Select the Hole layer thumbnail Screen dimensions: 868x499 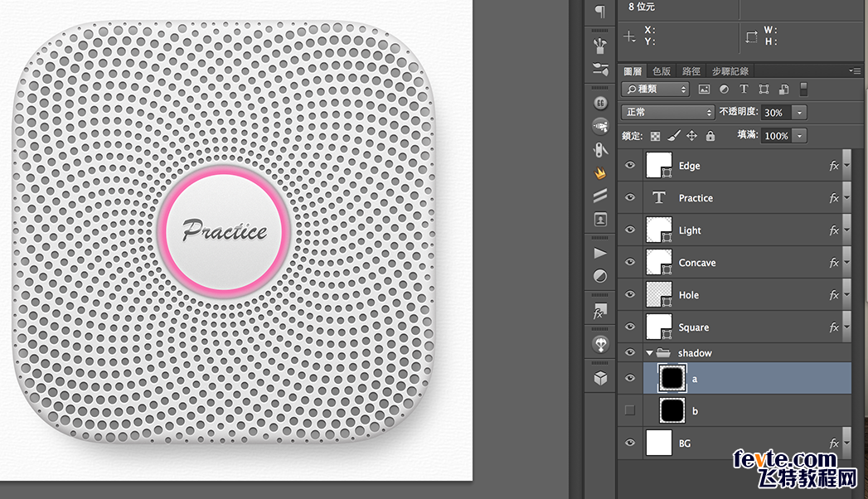(x=659, y=295)
